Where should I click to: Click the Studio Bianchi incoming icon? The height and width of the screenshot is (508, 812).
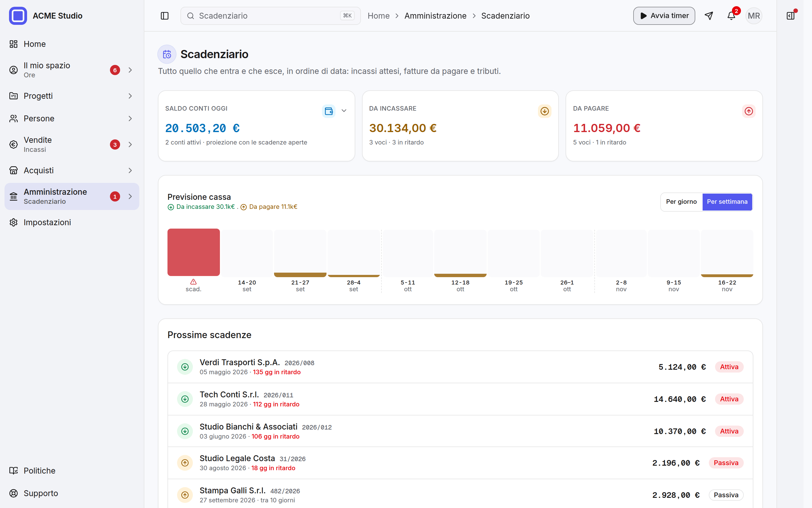point(185,431)
